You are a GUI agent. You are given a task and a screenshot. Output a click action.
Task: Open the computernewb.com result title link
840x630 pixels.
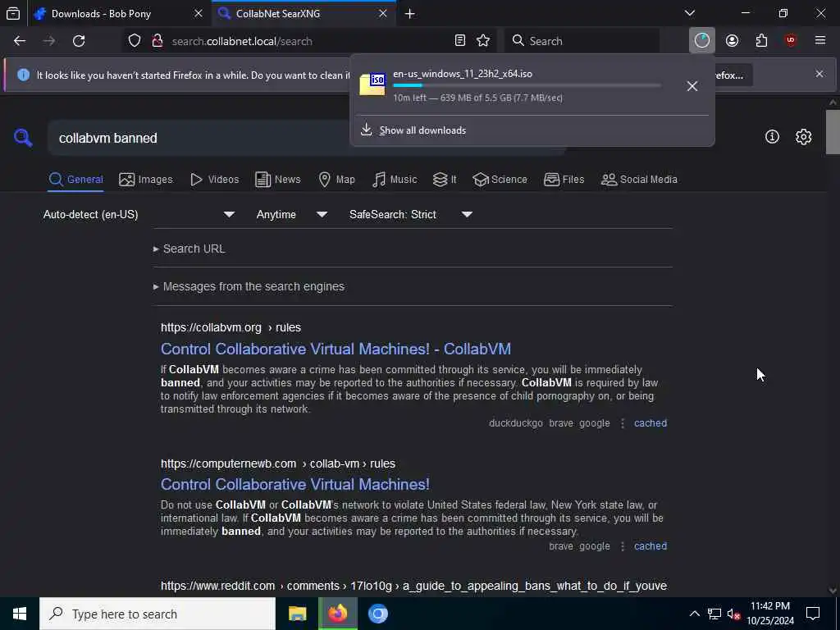point(295,484)
